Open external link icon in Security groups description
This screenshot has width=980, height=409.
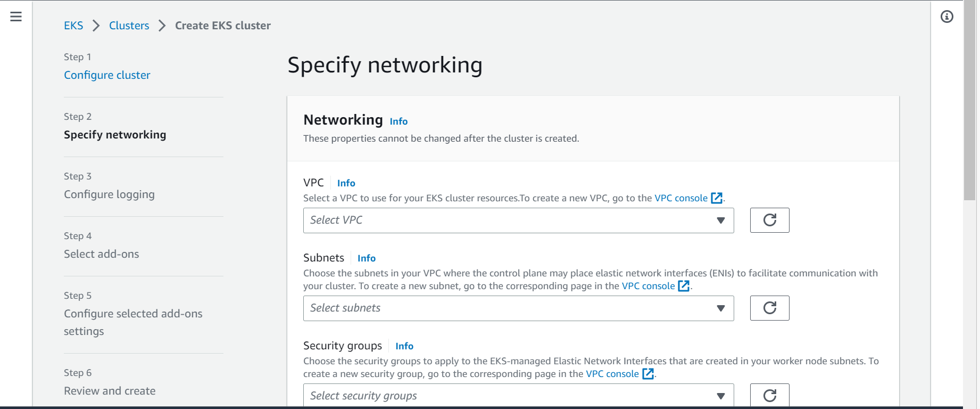point(648,374)
